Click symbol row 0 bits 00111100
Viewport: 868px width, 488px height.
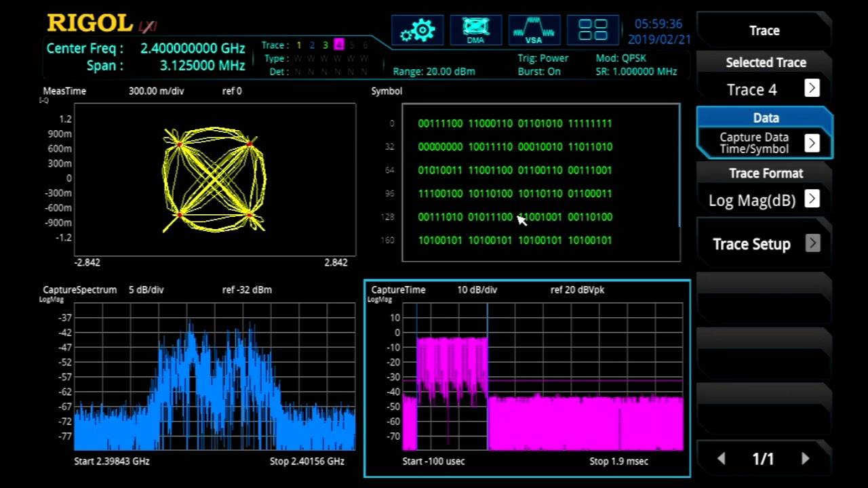click(x=440, y=123)
